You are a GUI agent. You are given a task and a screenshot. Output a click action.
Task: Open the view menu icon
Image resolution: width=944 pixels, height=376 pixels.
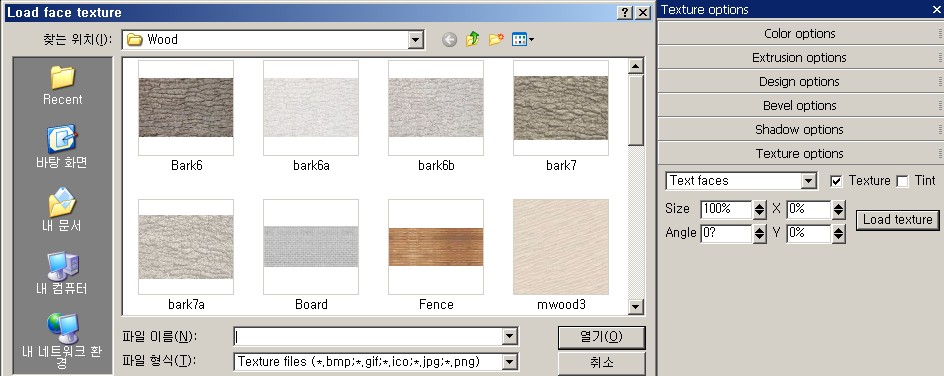click(x=522, y=40)
